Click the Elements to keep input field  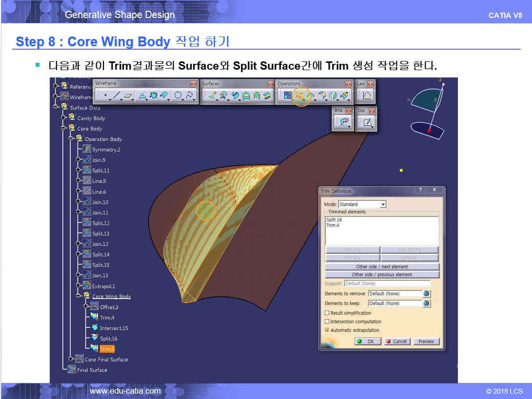click(394, 304)
